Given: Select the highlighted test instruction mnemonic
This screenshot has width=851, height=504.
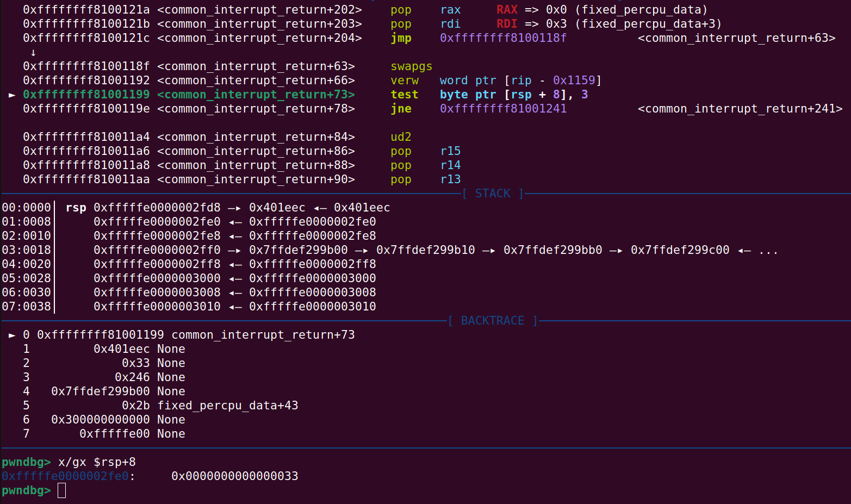Looking at the screenshot, I should 404,95.
